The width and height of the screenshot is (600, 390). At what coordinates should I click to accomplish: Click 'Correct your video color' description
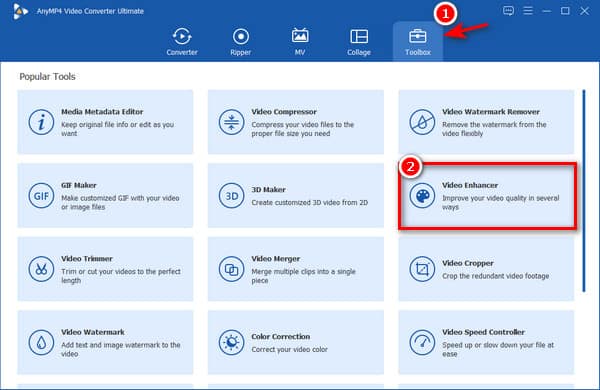tap(290, 349)
